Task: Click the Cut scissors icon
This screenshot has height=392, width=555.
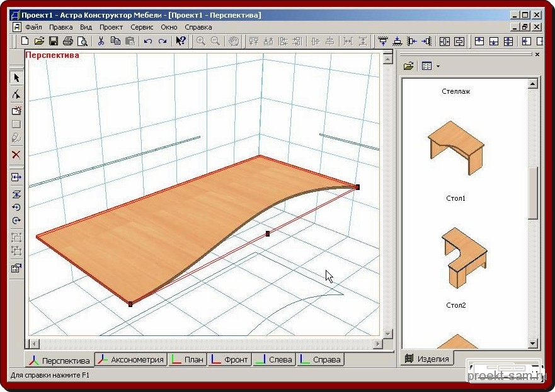Action: coord(101,41)
